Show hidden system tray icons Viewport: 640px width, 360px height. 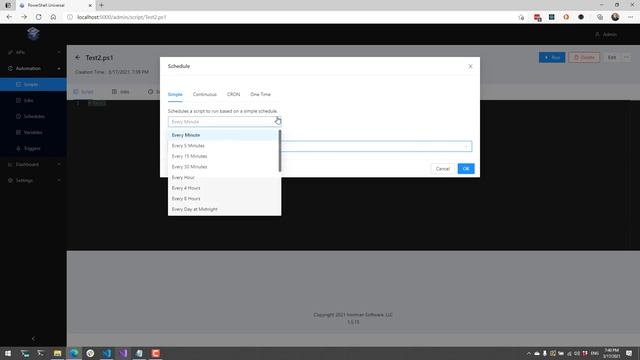point(529,353)
